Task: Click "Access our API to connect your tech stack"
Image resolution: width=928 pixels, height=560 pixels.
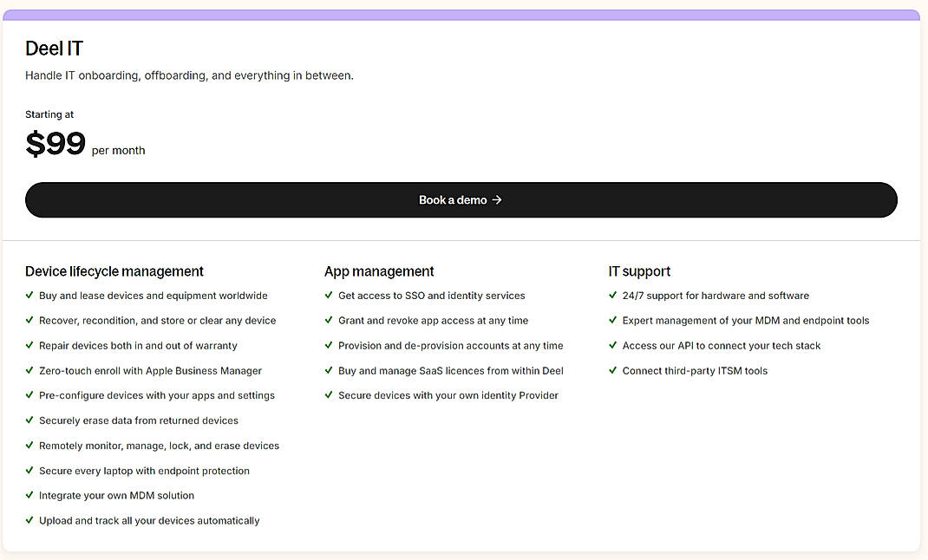Action: pyautogui.click(x=722, y=345)
